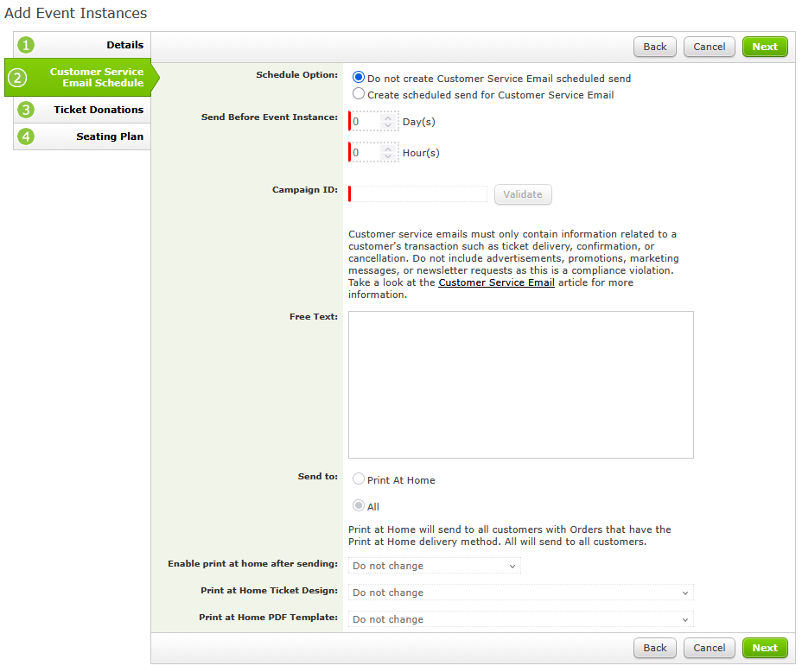This screenshot has width=802, height=672.
Task: Go to the Ticket Donations step
Action: click(98, 110)
